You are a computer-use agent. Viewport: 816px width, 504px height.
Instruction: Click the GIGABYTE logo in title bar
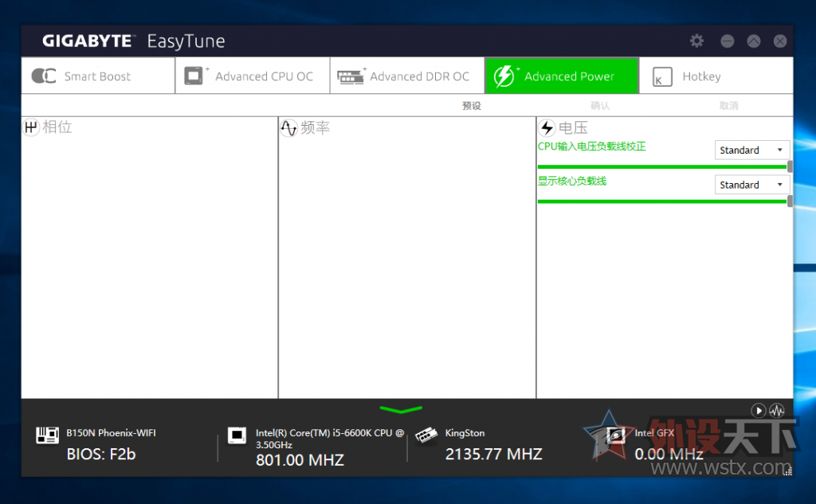click(x=88, y=41)
